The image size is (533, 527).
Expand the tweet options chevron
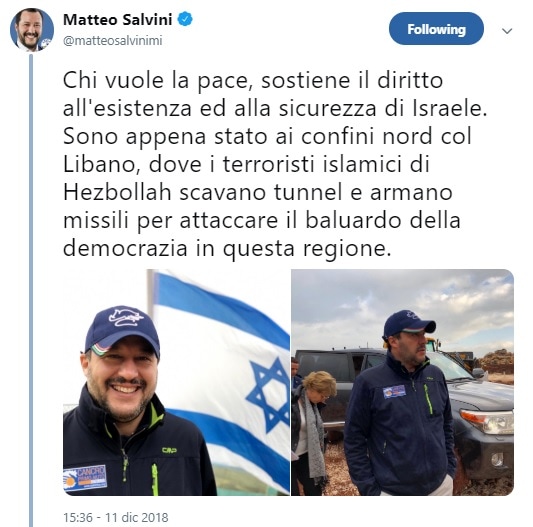click(x=507, y=31)
